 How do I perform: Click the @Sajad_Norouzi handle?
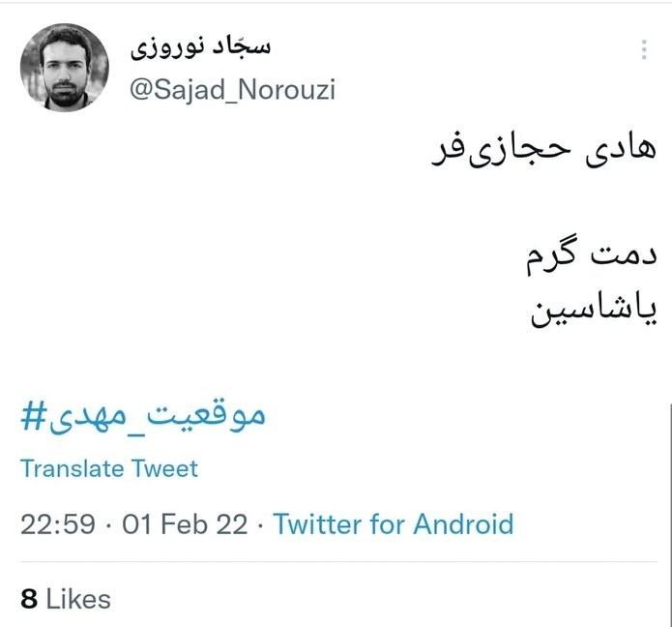(x=232, y=90)
